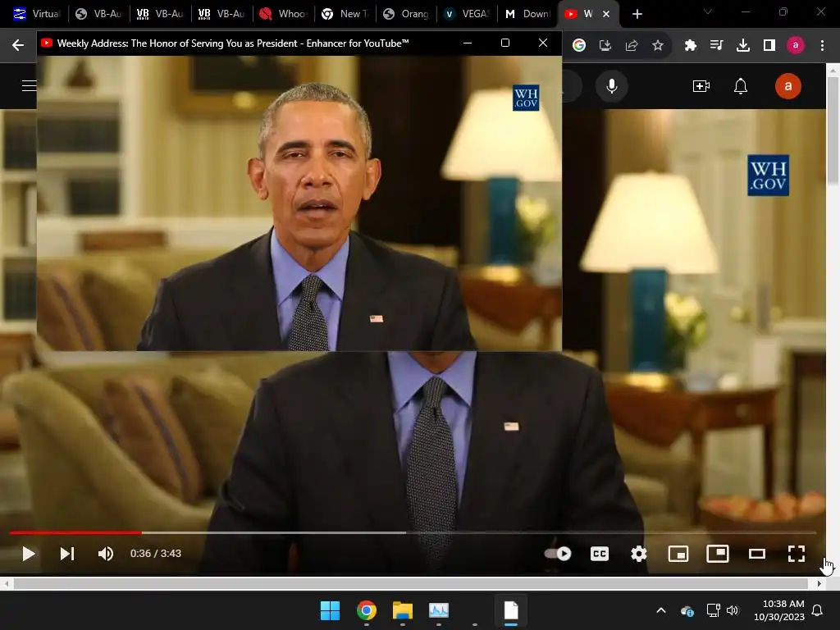Open YouTube notifications bell
This screenshot has height=630, width=840.
tap(741, 85)
